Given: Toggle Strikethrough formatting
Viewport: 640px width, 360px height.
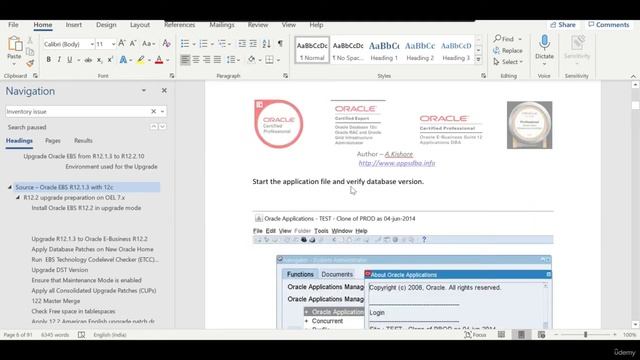Looking at the screenshot, I should [x=88, y=60].
